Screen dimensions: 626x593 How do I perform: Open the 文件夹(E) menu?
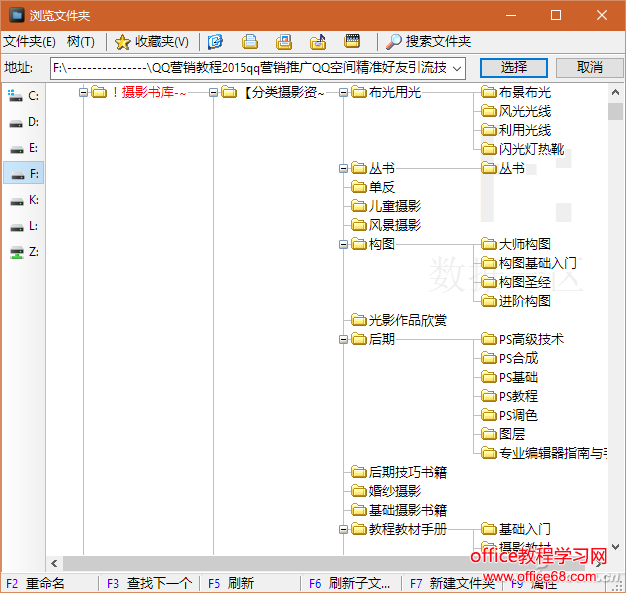(x=30, y=42)
